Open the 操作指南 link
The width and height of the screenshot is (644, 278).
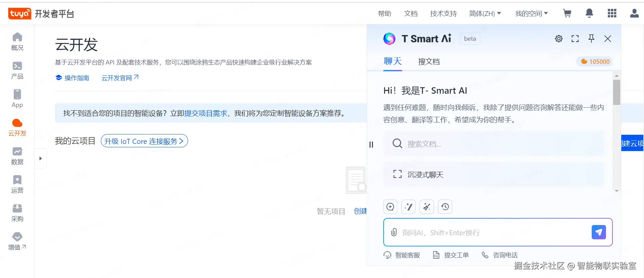tap(72, 78)
